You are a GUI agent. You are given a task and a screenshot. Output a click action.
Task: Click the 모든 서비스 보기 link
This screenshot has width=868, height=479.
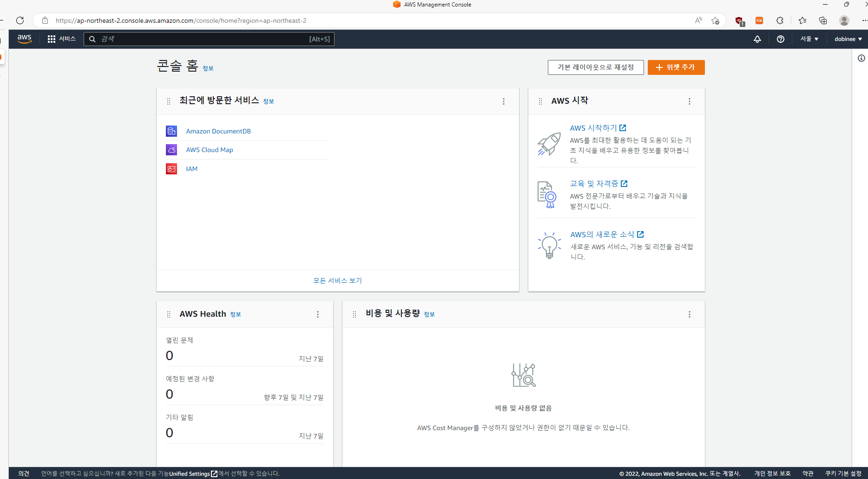338,280
